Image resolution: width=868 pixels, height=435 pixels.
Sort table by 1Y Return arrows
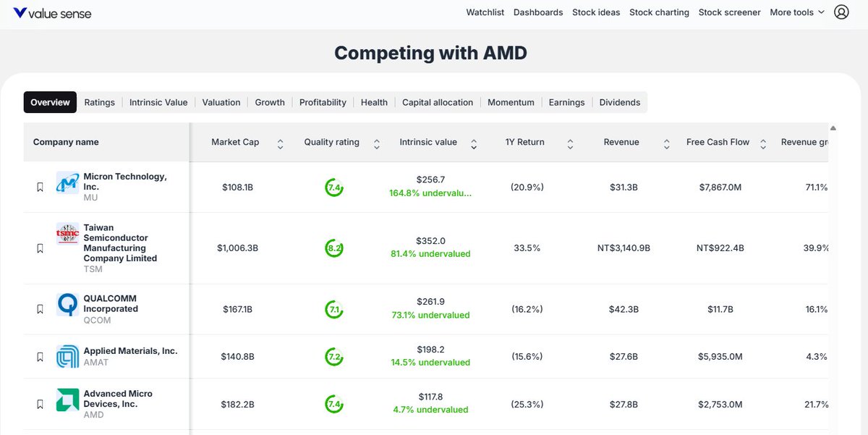570,143
